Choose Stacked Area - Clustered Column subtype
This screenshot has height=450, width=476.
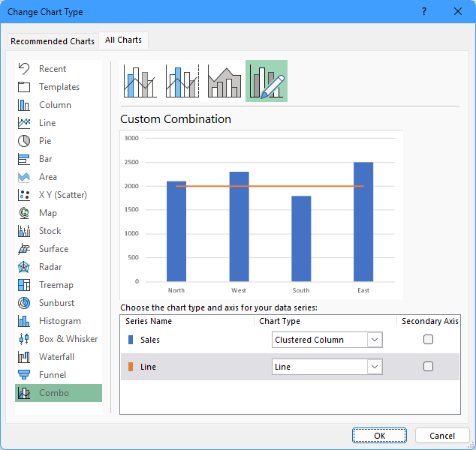point(224,81)
